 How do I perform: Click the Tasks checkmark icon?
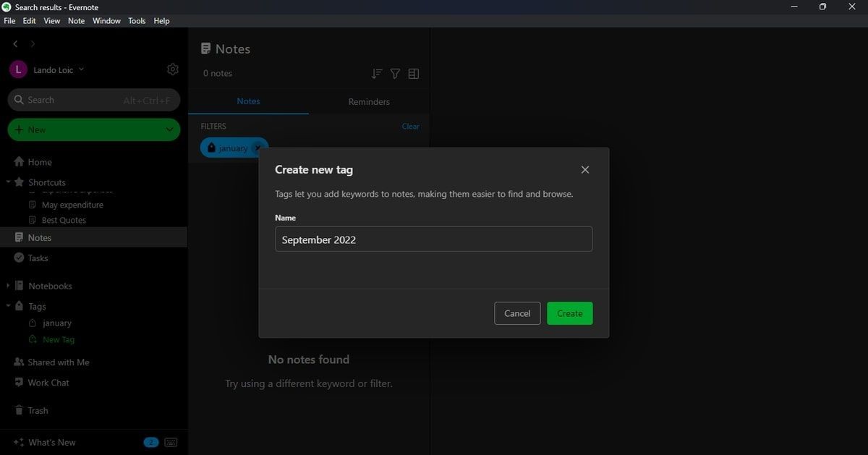(x=19, y=258)
